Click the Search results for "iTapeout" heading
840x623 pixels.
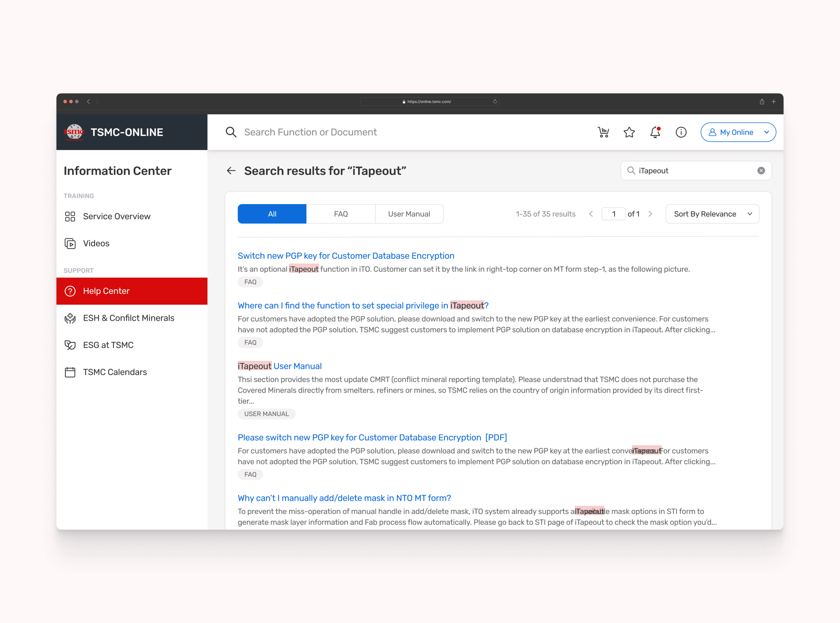coord(325,171)
